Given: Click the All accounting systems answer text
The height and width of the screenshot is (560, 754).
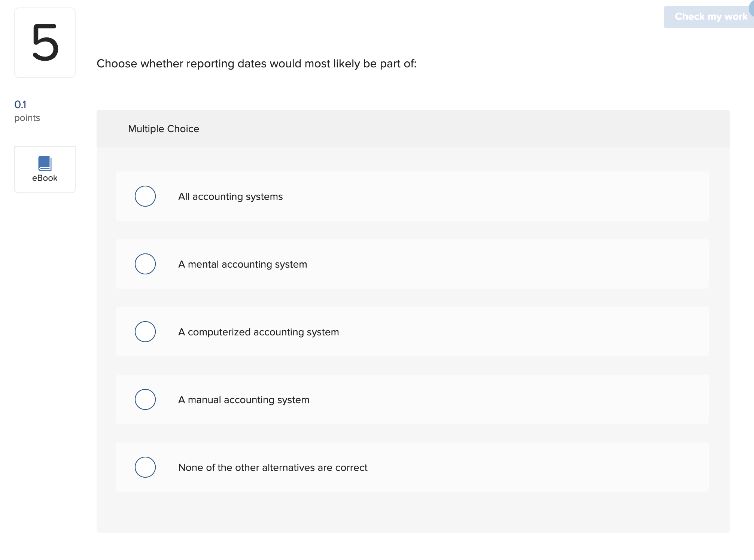Looking at the screenshot, I should (230, 196).
